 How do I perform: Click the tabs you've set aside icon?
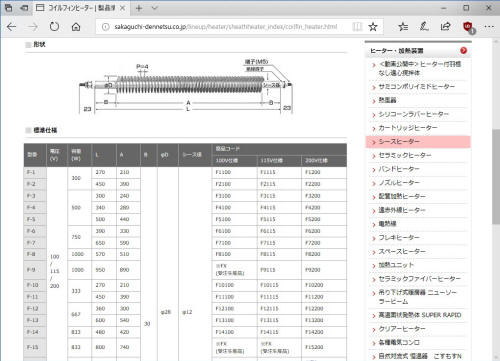pos(9,8)
